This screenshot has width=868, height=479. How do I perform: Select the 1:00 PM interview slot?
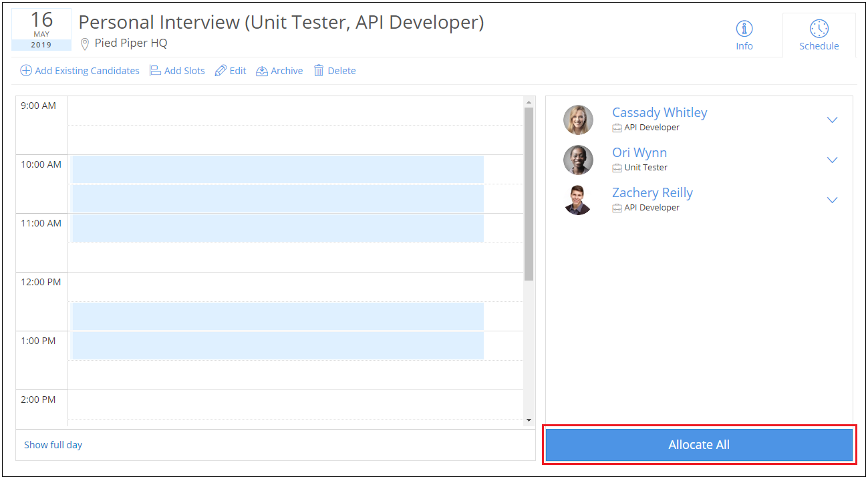tap(277, 345)
